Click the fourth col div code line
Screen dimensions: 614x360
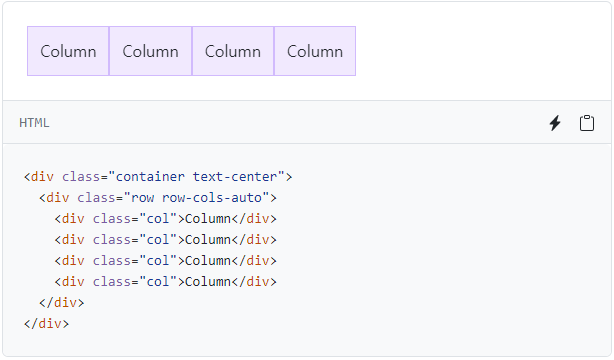click(166, 282)
